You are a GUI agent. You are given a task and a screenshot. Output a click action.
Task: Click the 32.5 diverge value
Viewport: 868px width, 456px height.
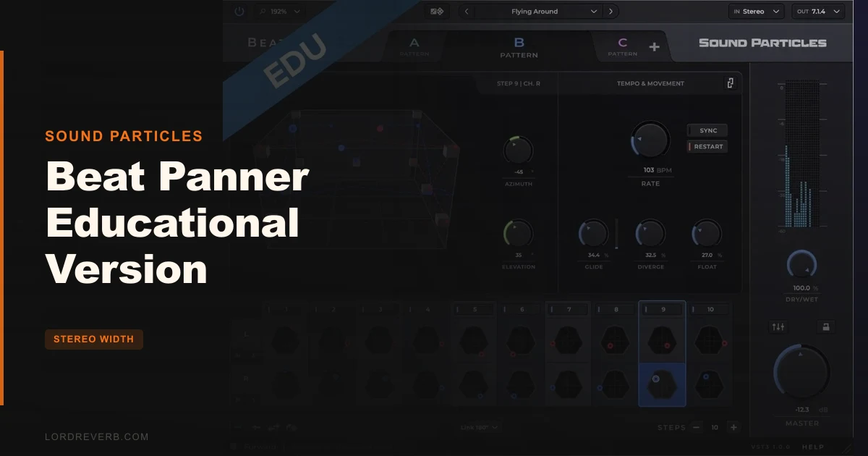(650, 255)
